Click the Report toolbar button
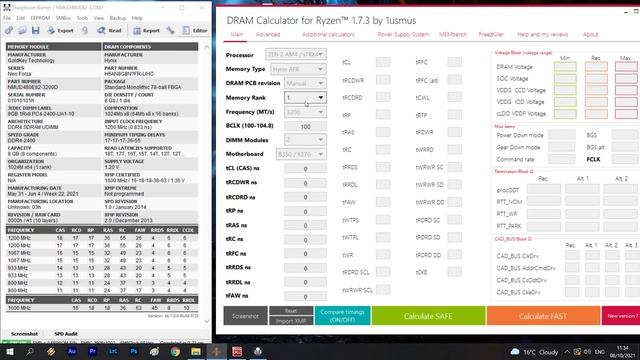Screen dimensions: 640x360 (x=147, y=31)
